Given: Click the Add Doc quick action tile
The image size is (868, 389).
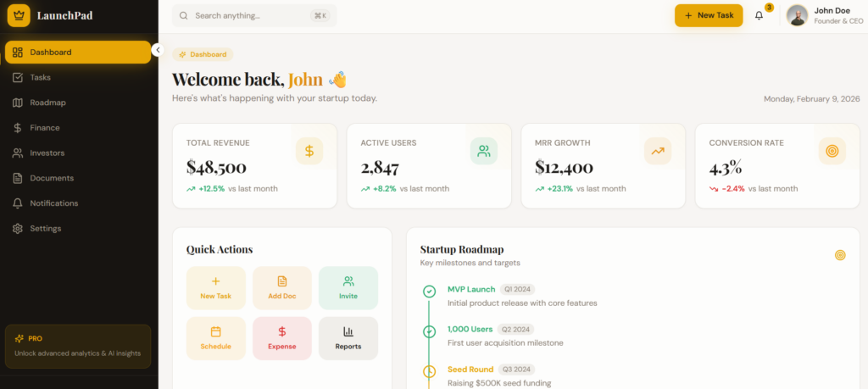Looking at the screenshot, I should point(282,288).
